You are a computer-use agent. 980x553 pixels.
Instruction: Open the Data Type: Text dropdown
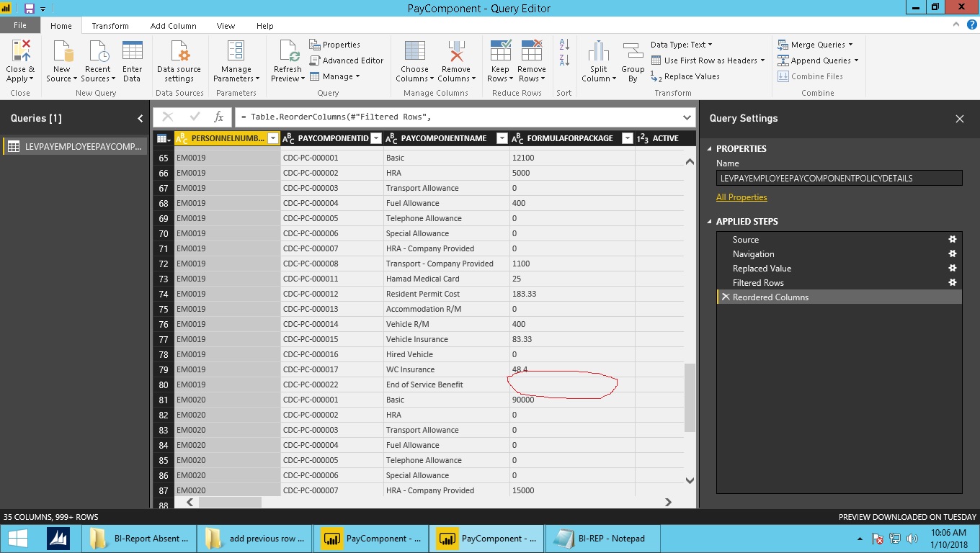[x=681, y=45]
